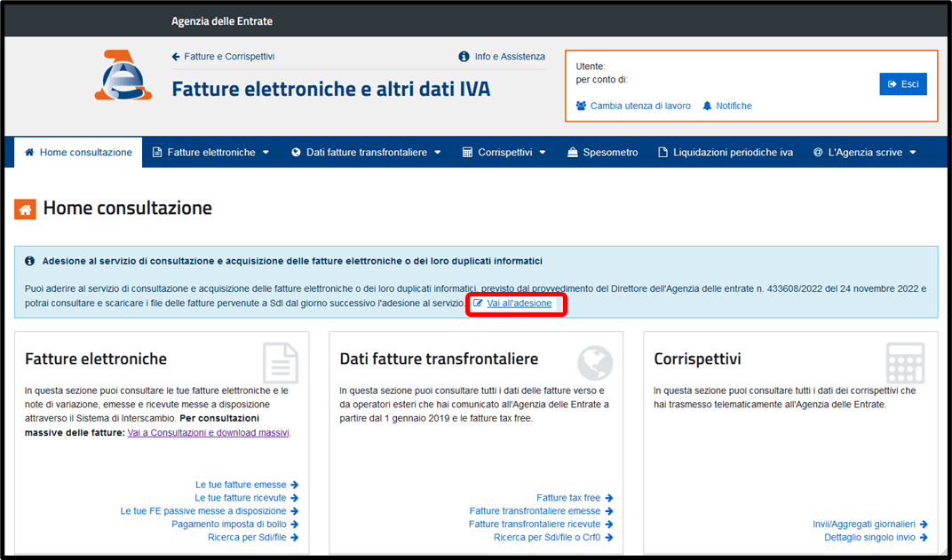
Task: Click the orange home icon beside heading
Action: [26, 209]
